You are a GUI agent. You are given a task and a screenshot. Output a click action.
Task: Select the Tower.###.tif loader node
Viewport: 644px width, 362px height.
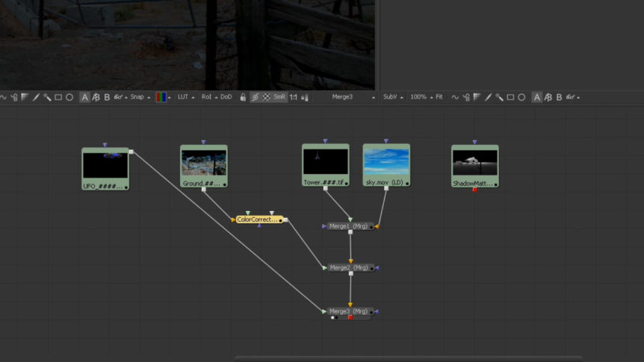point(326,165)
